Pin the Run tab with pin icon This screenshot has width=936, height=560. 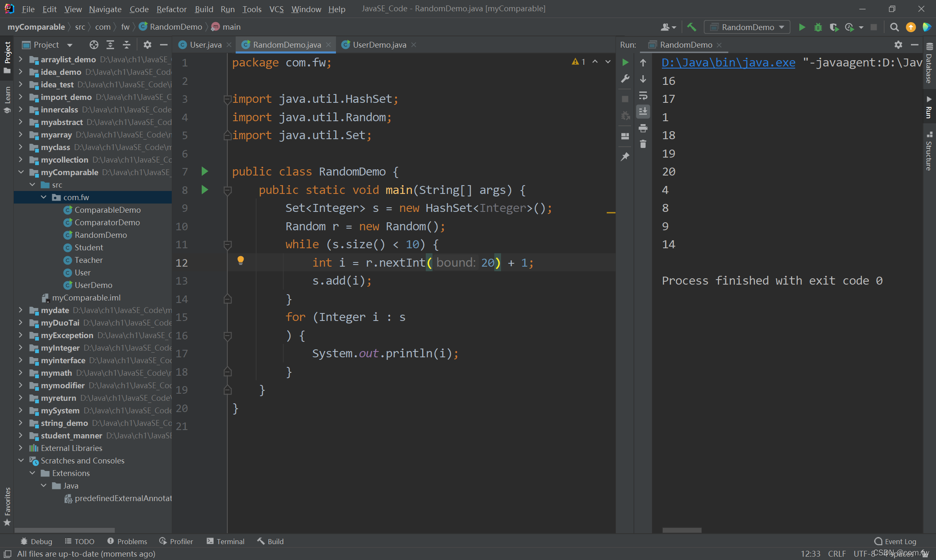pos(625,156)
